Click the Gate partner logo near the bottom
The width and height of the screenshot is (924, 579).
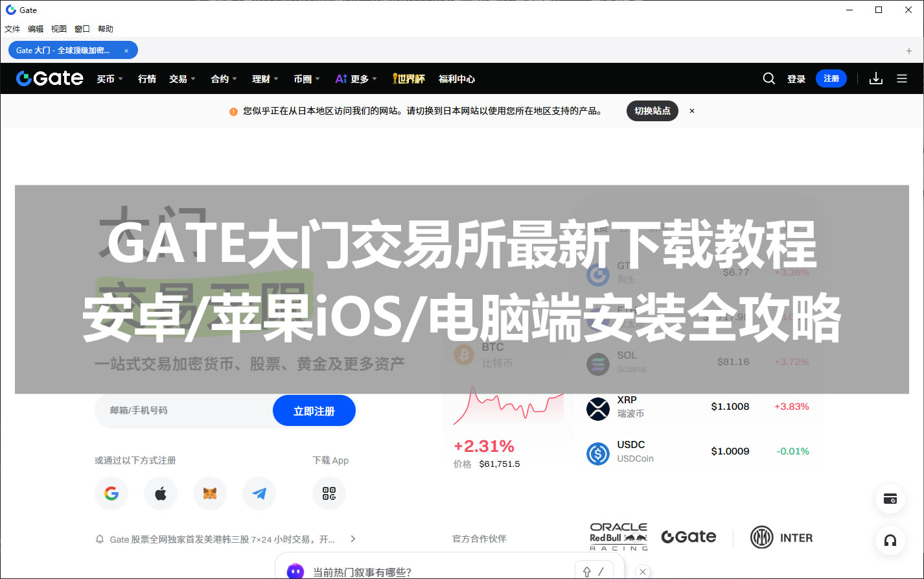[689, 537]
